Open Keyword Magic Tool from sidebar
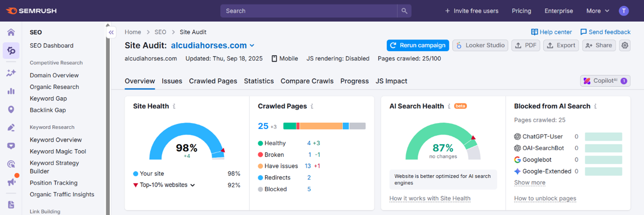The height and width of the screenshot is (215, 644). [x=58, y=152]
